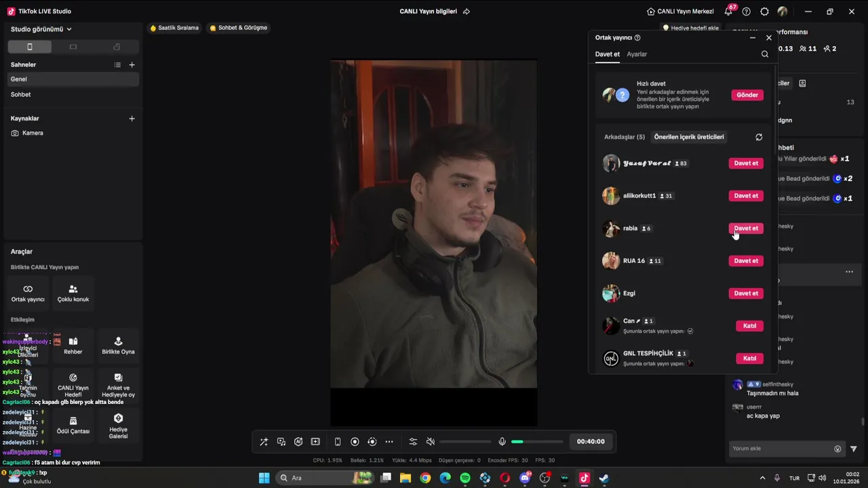
Task: Invite RUA 16 with Davet et
Action: (x=746, y=261)
